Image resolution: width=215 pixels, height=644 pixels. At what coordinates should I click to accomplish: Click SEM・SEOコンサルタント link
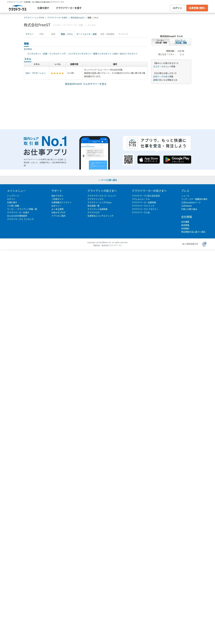125,54
